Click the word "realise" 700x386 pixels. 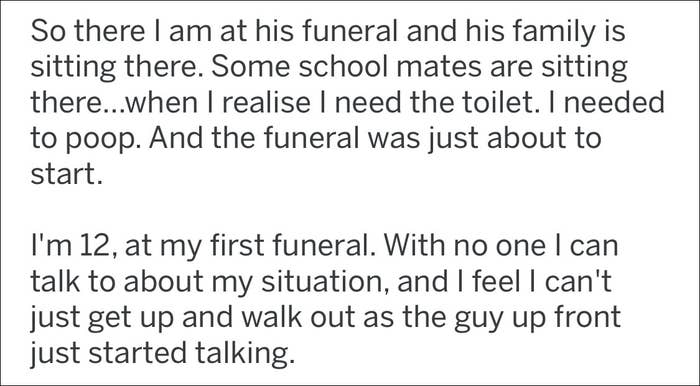click(266, 104)
